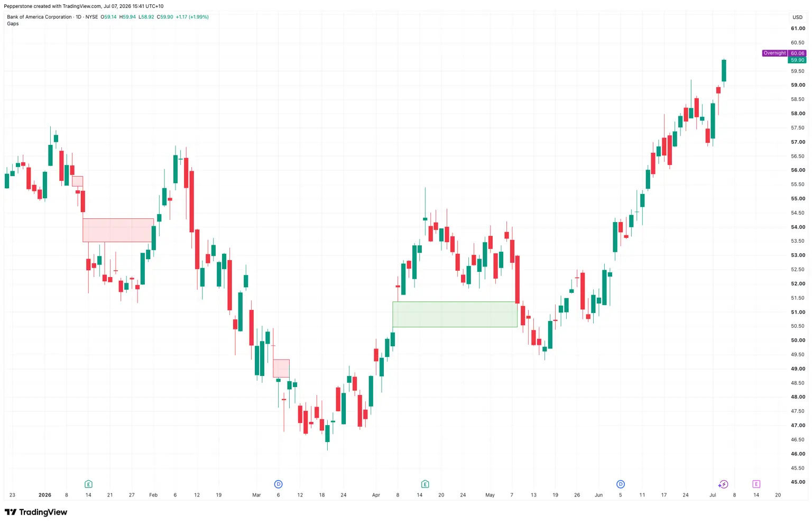
Task: Click the 45.00 label on the price scale
Action: [798, 482]
